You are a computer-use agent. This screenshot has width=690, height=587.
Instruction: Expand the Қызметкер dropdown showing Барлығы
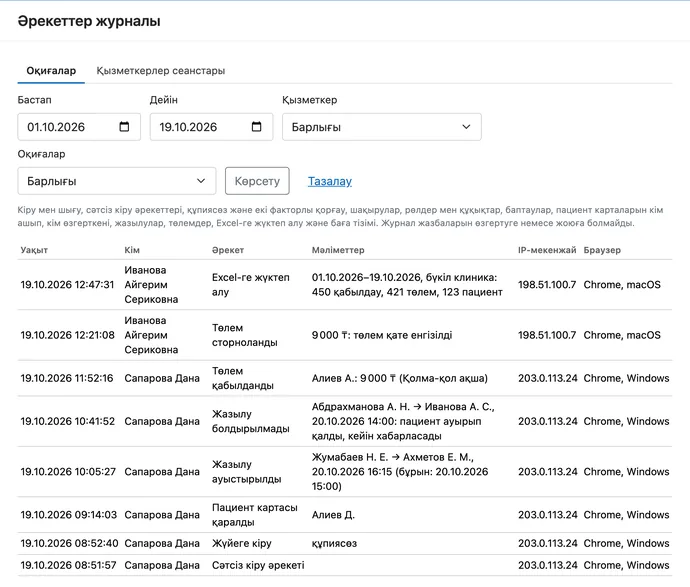382,127
